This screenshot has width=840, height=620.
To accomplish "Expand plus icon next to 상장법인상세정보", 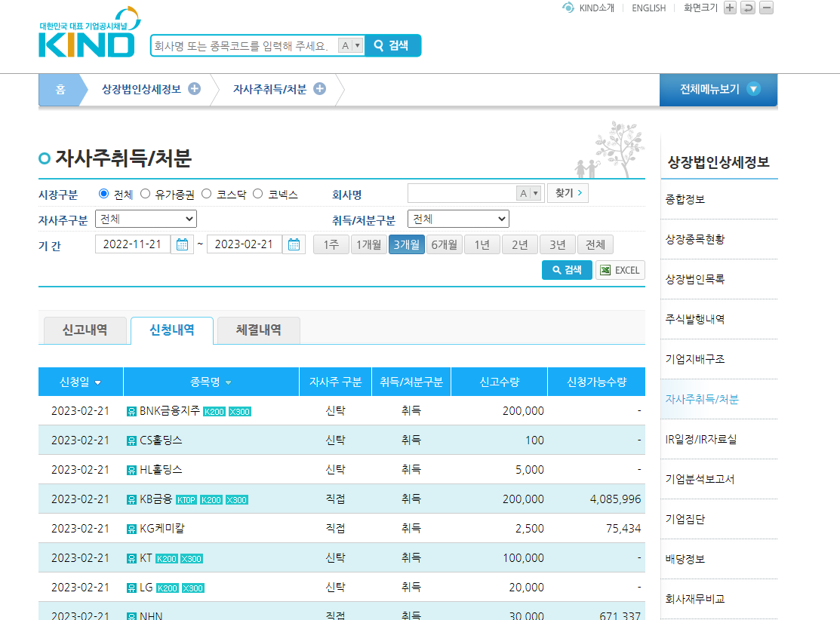I will [195, 89].
